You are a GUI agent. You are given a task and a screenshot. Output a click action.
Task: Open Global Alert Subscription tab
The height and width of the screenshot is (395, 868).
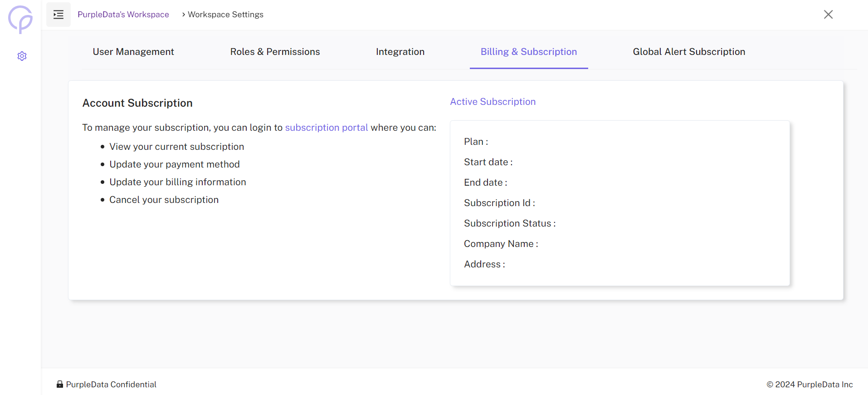coord(689,52)
